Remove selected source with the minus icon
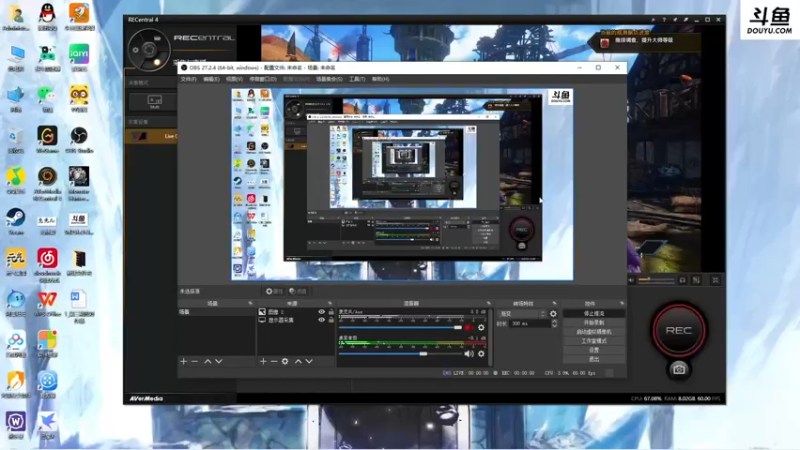Image resolution: width=800 pixels, height=450 pixels. tap(274, 361)
